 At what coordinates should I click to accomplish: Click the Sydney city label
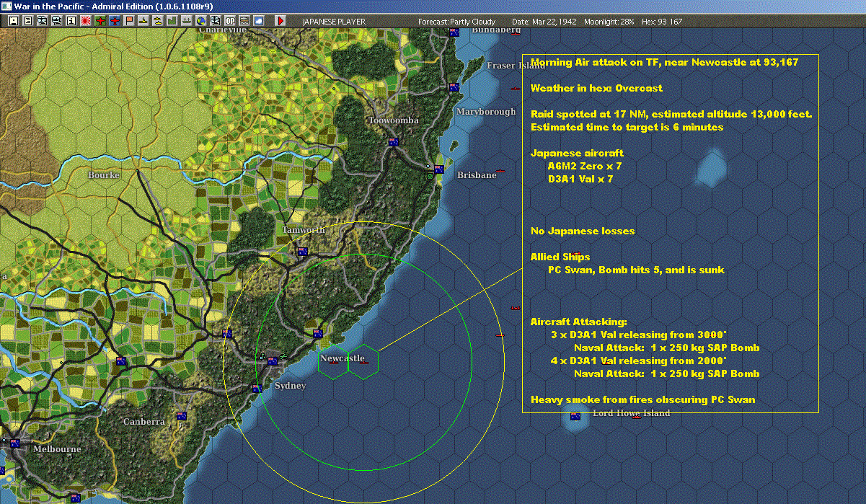pyautogui.click(x=290, y=386)
